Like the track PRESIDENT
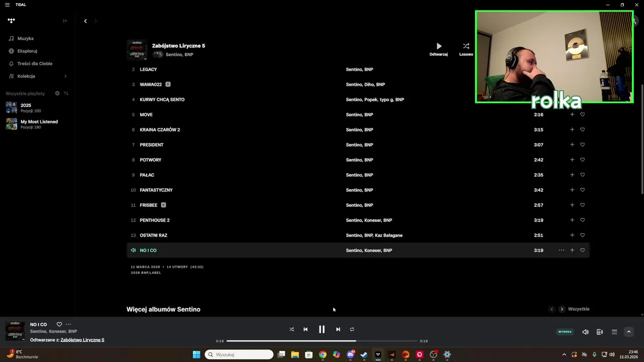 coord(583,145)
